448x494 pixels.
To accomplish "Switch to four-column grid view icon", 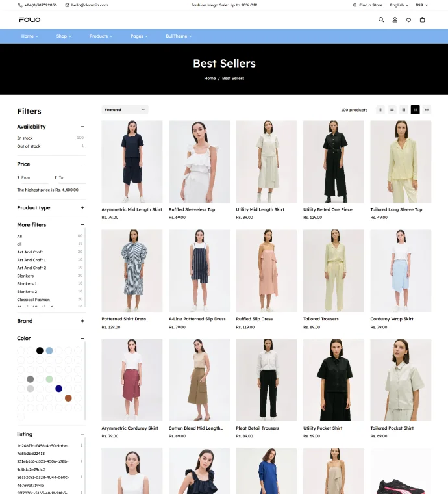I will (x=427, y=110).
